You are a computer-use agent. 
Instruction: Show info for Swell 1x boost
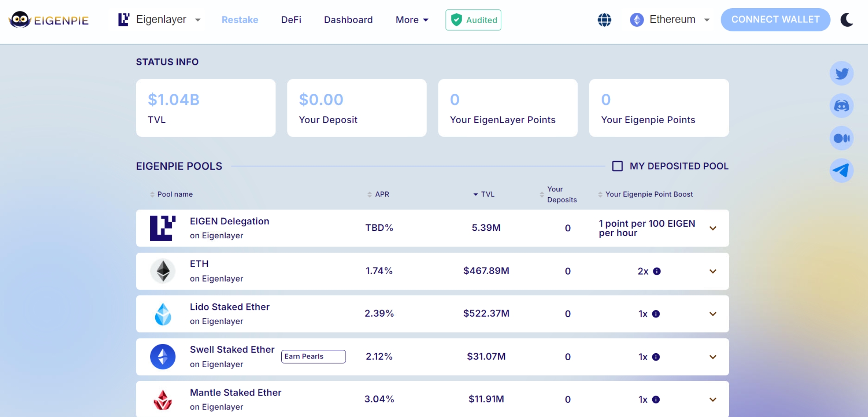click(x=656, y=357)
